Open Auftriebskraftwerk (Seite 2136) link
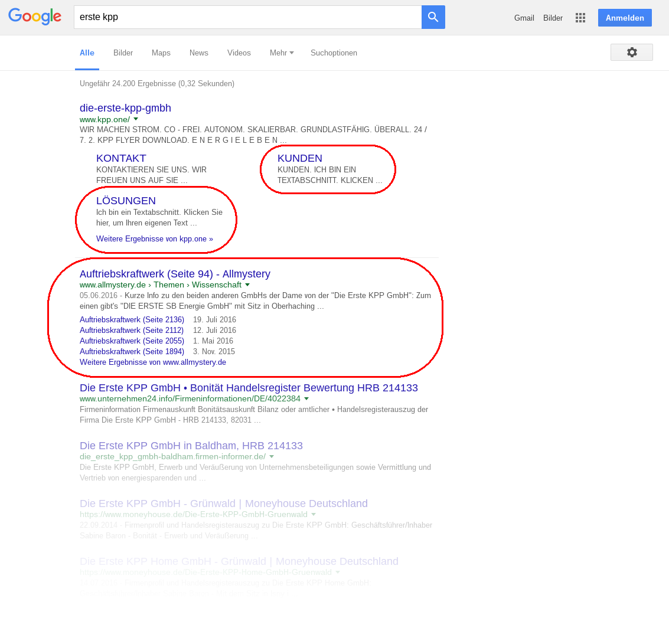 click(x=132, y=319)
